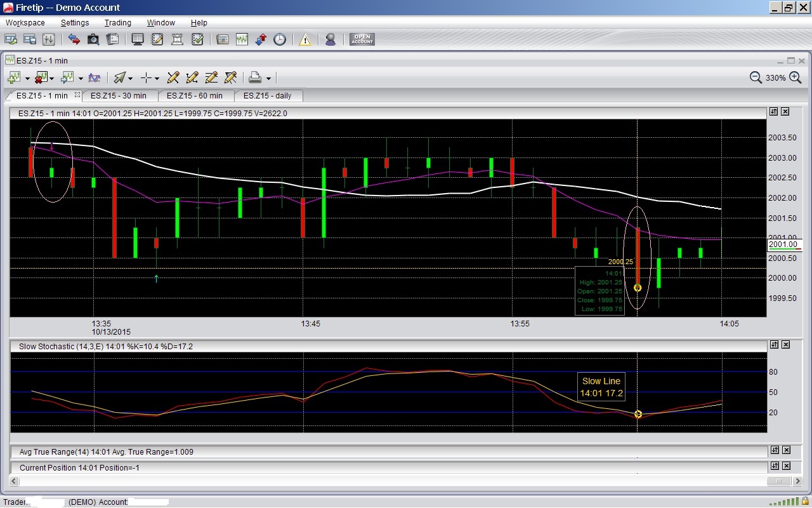Close the Current Position panel
The width and height of the screenshot is (812, 508).
tap(785, 466)
